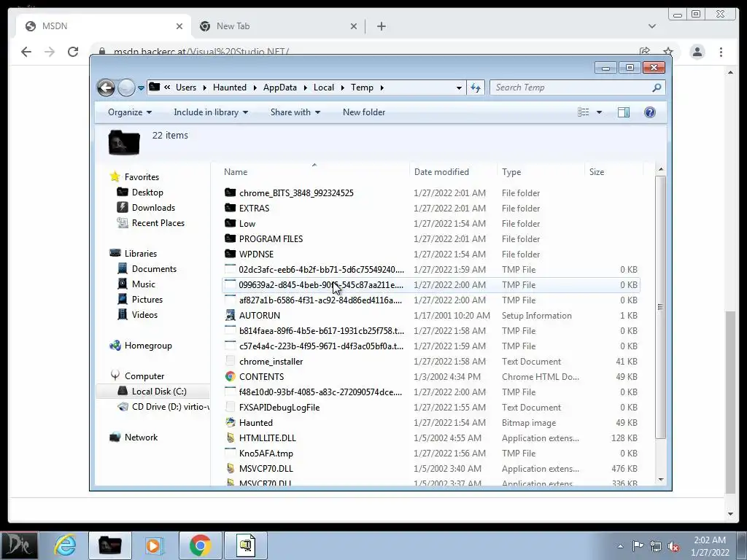Click the Explorer forward navigation arrow
This screenshot has height=560, width=747.
point(126,87)
